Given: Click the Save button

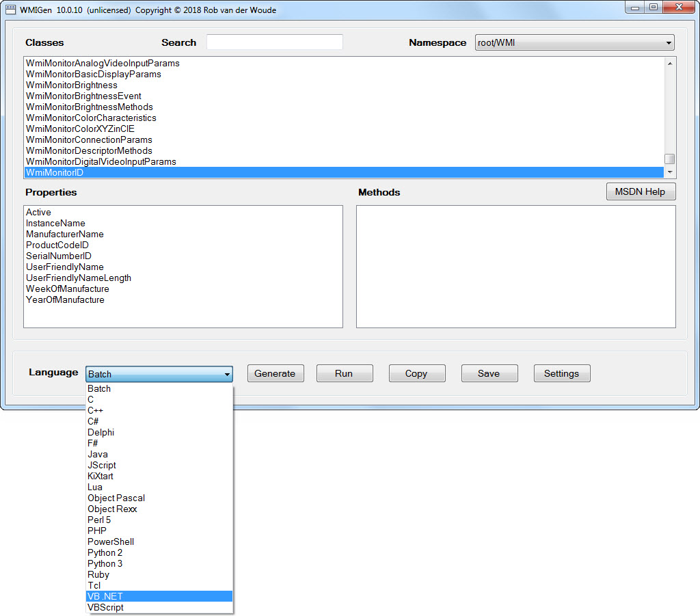Looking at the screenshot, I should pyautogui.click(x=489, y=373).
